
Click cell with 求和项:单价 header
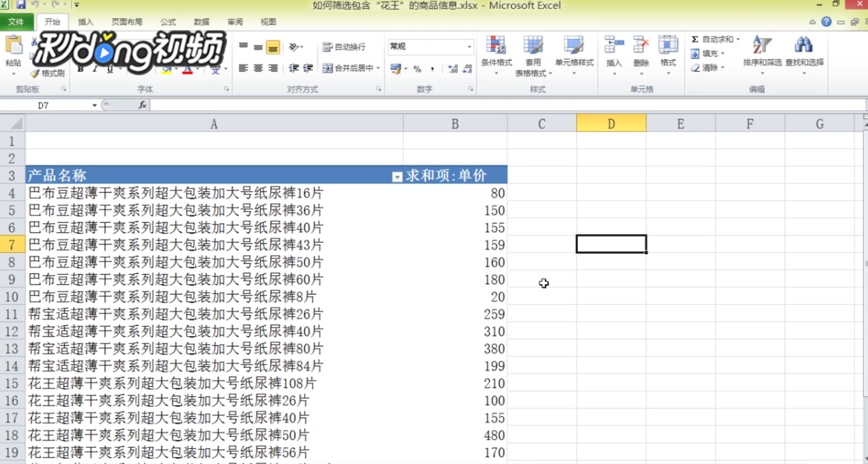pyautogui.click(x=455, y=176)
